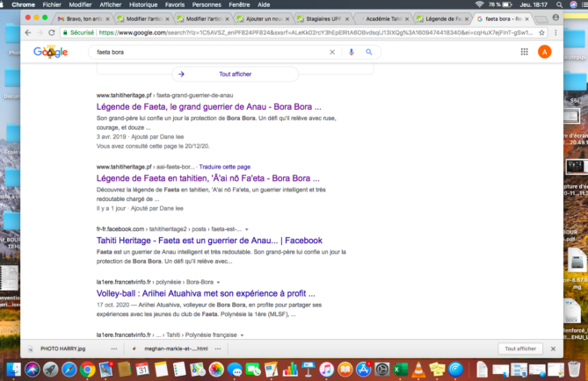
Task: Go back to previous page
Action: point(28,32)
